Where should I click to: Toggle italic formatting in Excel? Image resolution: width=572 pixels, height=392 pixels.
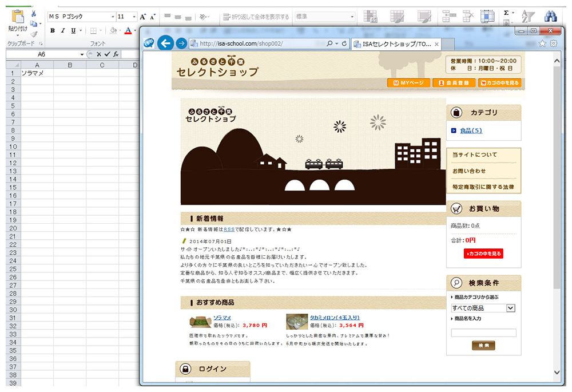pos(63,31)
